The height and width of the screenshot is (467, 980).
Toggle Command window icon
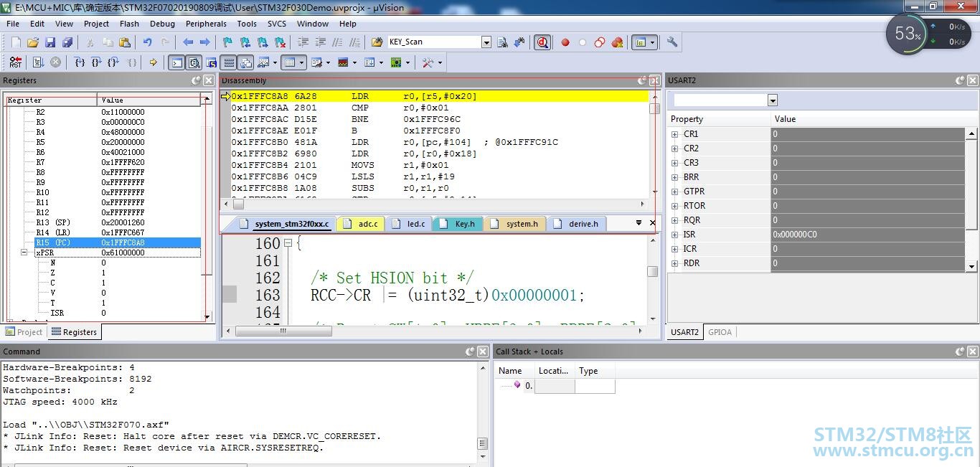[x=176, y=62]
